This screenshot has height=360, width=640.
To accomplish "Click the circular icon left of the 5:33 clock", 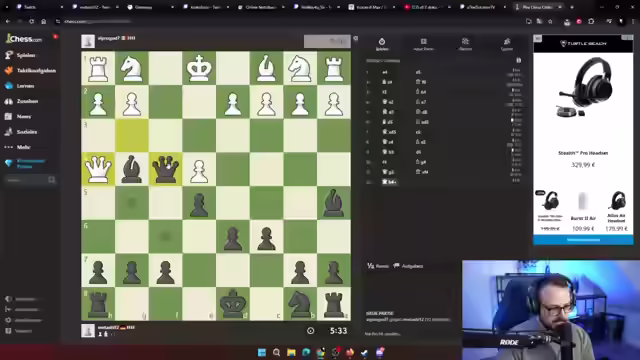I will point(311,331).
